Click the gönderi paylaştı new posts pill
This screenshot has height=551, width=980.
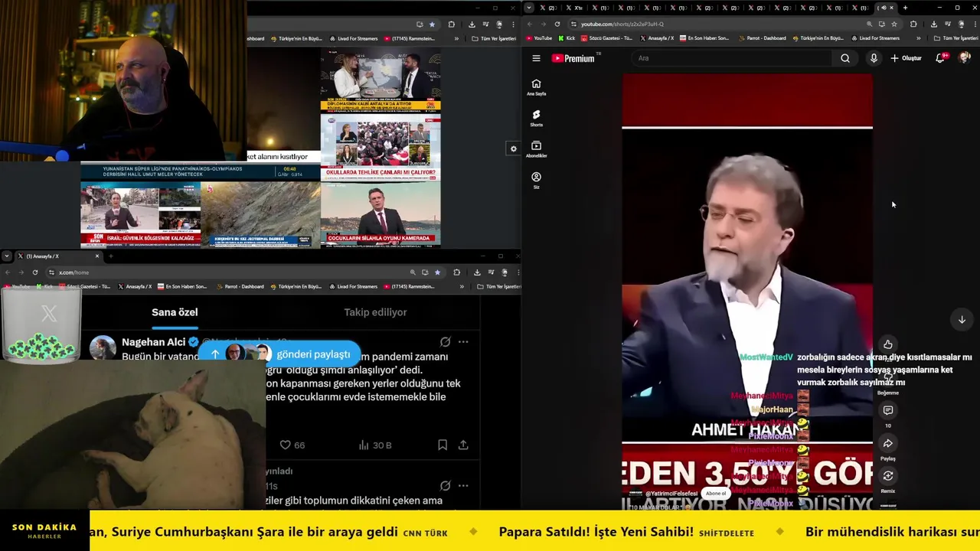click(x=280, y=354)
